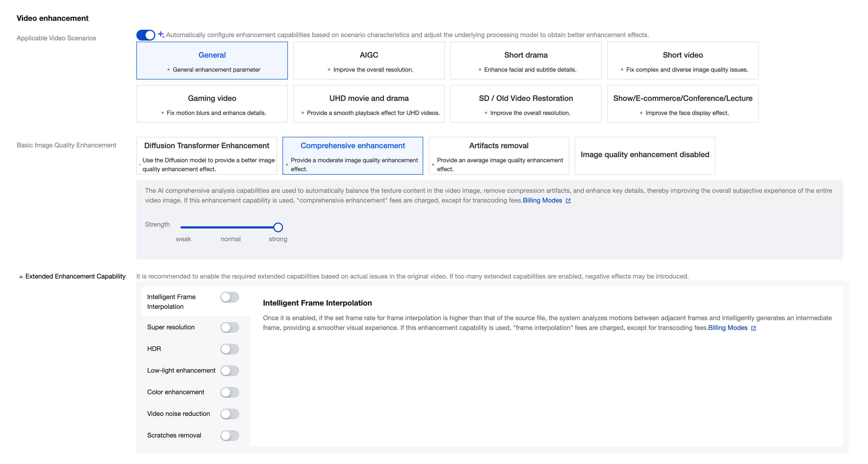Toggle Video noise reduction on

(x=229, y=414)
